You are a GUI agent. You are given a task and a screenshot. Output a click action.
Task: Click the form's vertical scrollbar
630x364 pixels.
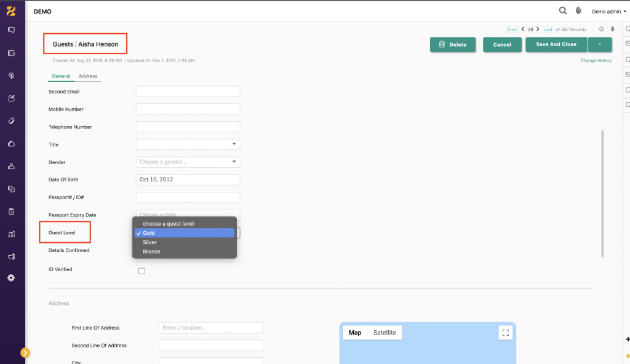click(x=602, y=194)
